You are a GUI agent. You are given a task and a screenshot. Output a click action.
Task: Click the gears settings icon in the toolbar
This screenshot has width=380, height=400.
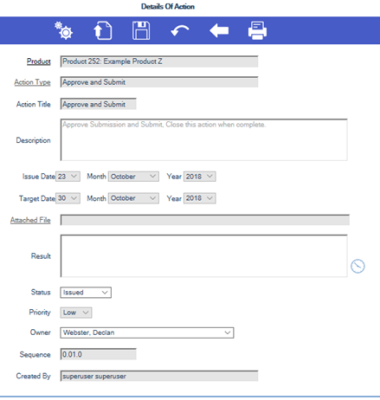pos(64,31)
